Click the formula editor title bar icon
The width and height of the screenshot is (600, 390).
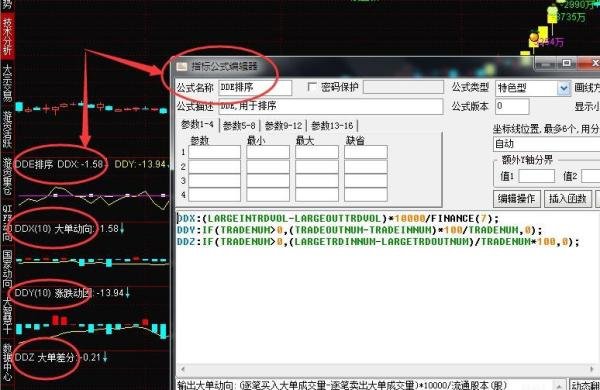coord(181,67)
